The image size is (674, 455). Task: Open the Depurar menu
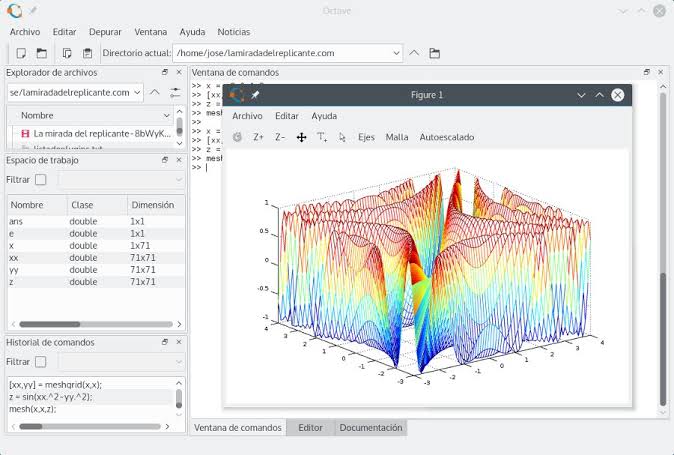click(x=105, y=32)
